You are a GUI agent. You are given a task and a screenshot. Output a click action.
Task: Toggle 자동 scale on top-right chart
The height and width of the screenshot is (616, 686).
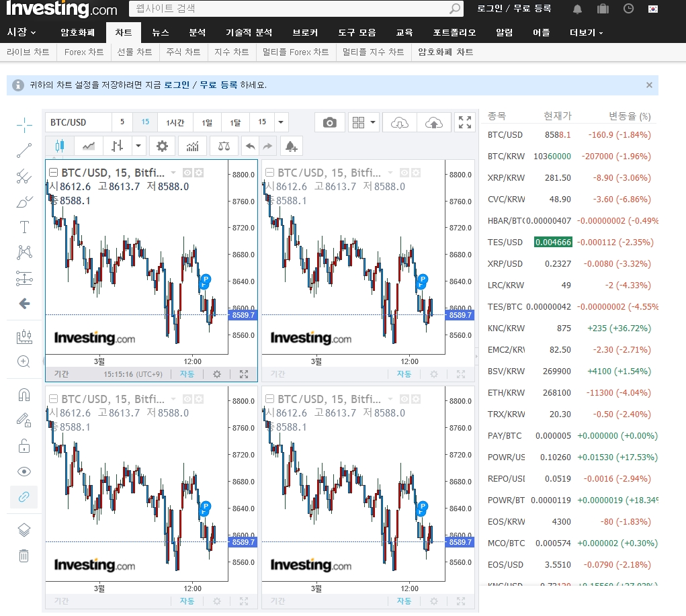(404, 374)
